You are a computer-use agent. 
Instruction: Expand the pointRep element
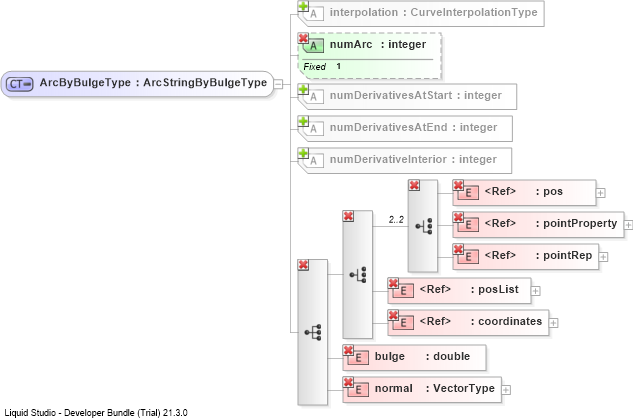604,257
